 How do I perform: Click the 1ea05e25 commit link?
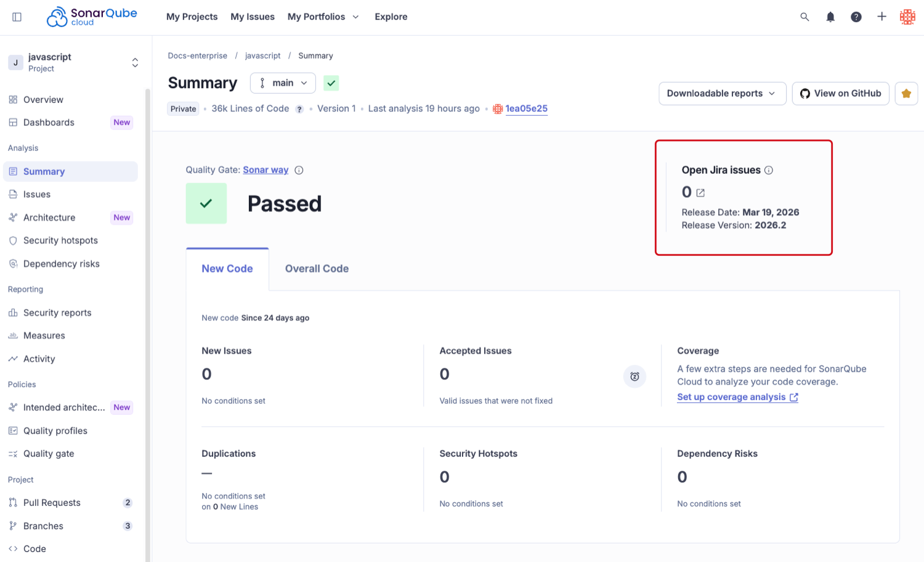[526, 108]
